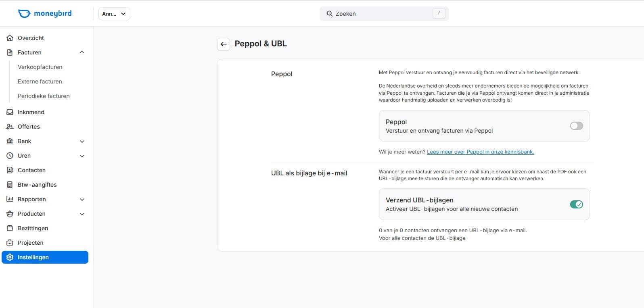
Task: Disable the Verzend UBL-bijlagen toggle
Action: (576, 204)
